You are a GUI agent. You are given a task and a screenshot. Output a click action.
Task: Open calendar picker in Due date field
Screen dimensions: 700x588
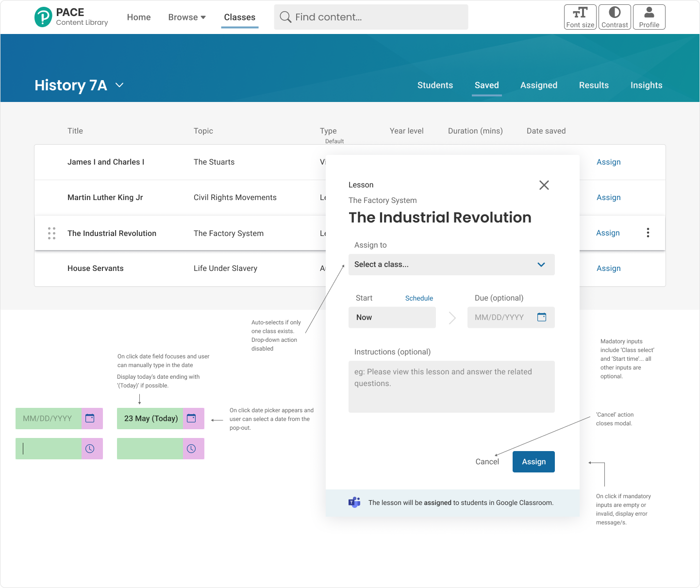(x=542, y=317)
